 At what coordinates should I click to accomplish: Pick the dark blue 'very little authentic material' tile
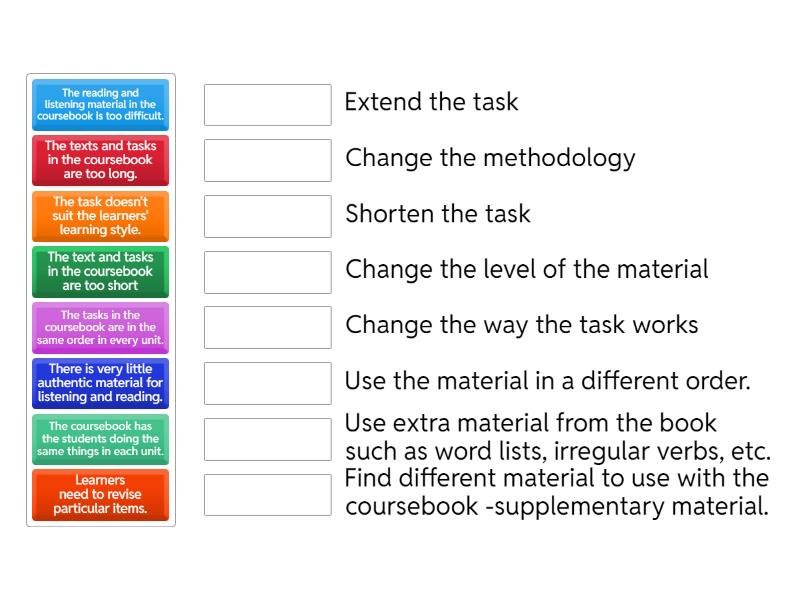coord(101,383)
